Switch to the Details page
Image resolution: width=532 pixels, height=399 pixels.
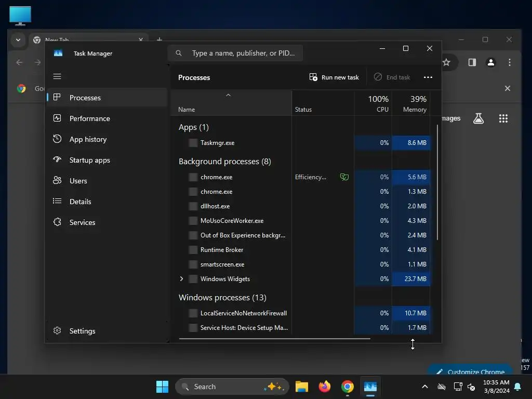(107, 202)
